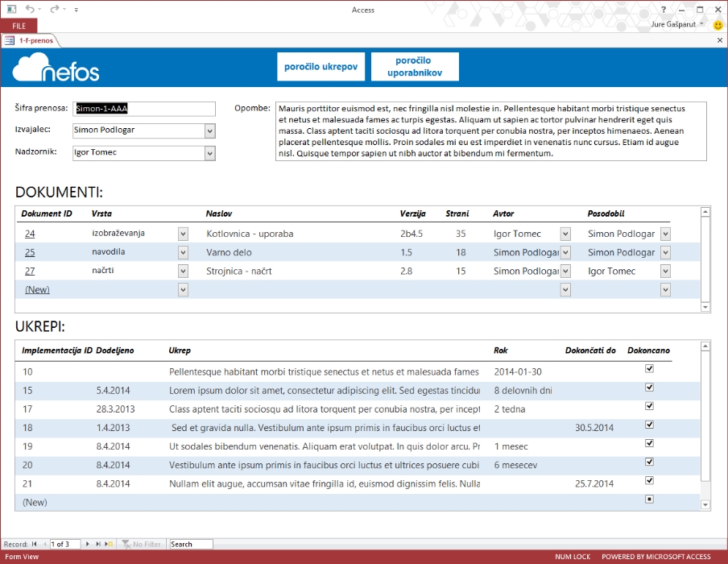Screen dimensions: 728x564
Task: Click the poročilo ukrepov button
Action: tap(321, 66)
